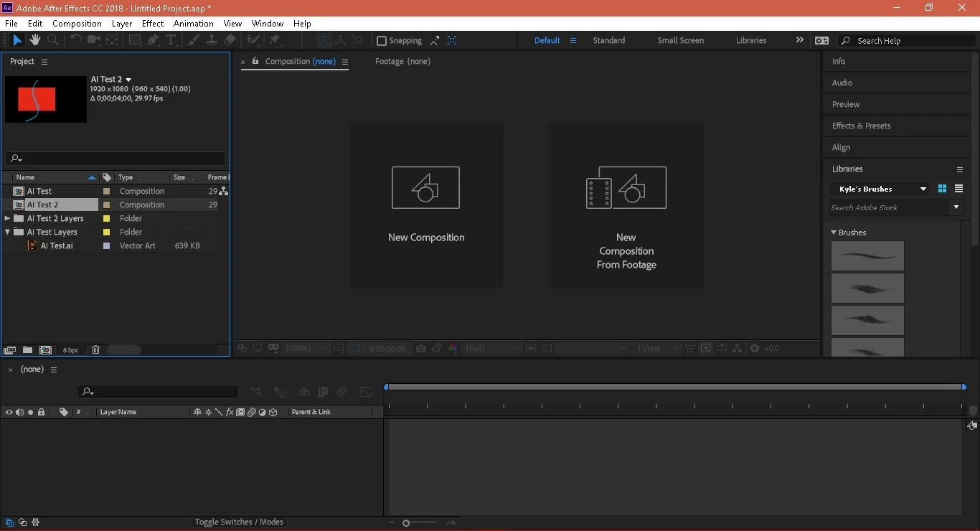Delete selected project items with trash icon

click(x=95, y=350)
